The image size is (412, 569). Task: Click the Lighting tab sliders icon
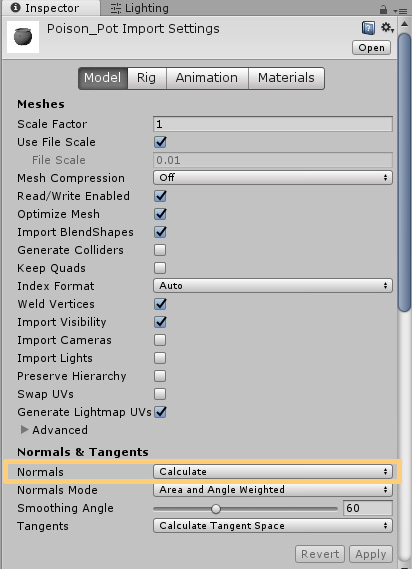click(116, 8)
